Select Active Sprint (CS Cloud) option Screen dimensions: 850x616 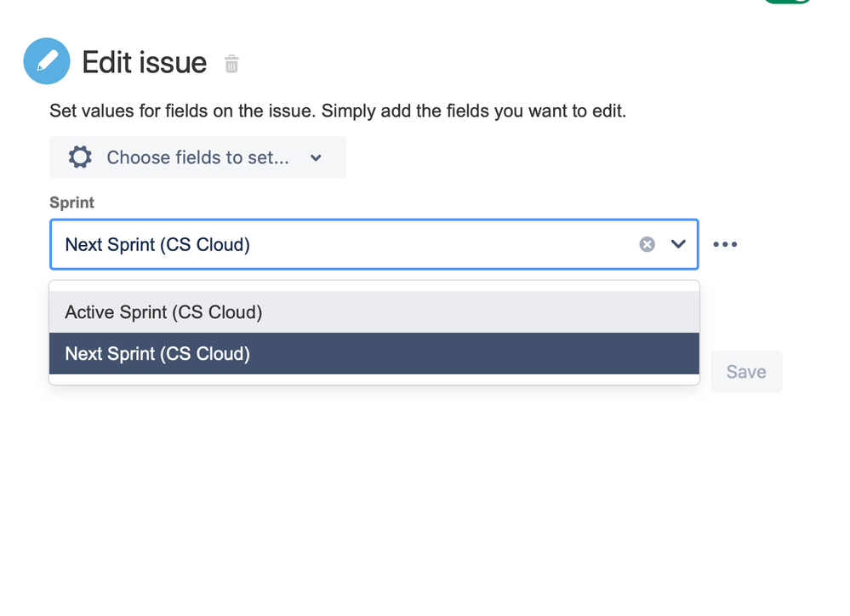pyautogui.click(x=163, y=312)
